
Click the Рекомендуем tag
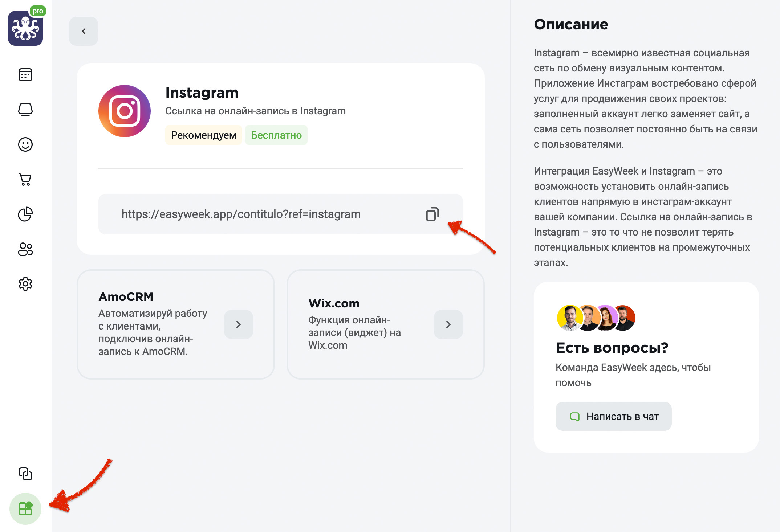204,135
